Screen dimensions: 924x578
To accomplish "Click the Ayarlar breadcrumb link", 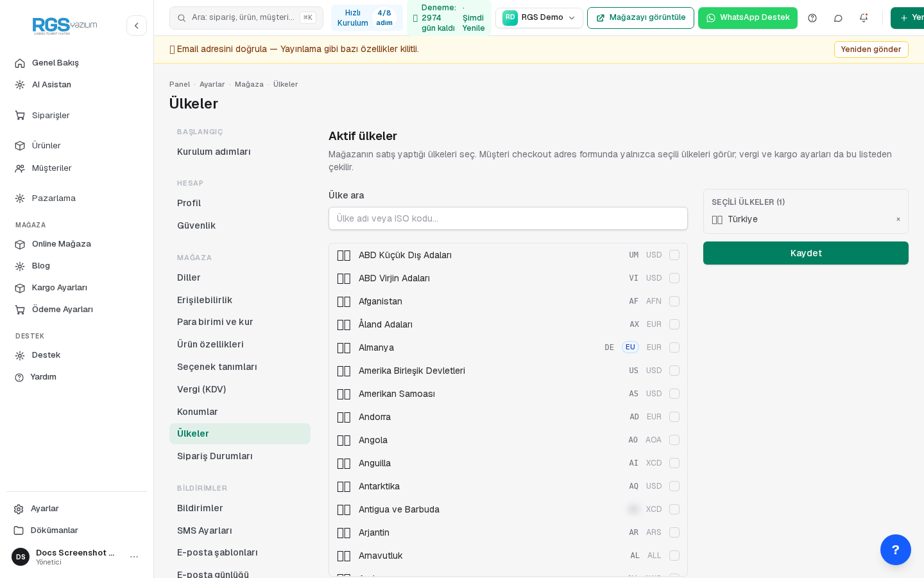I will 212,84.
